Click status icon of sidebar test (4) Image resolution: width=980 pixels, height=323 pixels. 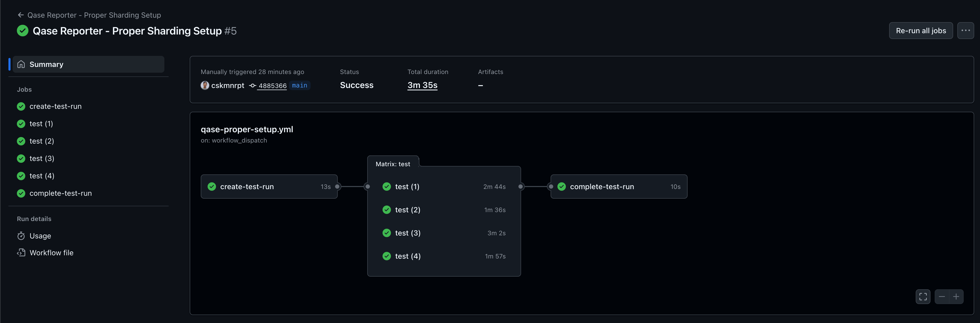[x=21, y=176]
